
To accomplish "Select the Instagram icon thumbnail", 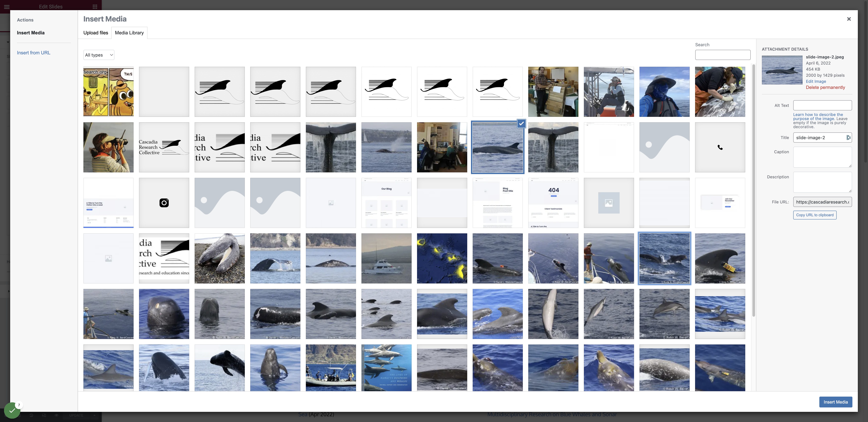I will [x=164, y=203].
